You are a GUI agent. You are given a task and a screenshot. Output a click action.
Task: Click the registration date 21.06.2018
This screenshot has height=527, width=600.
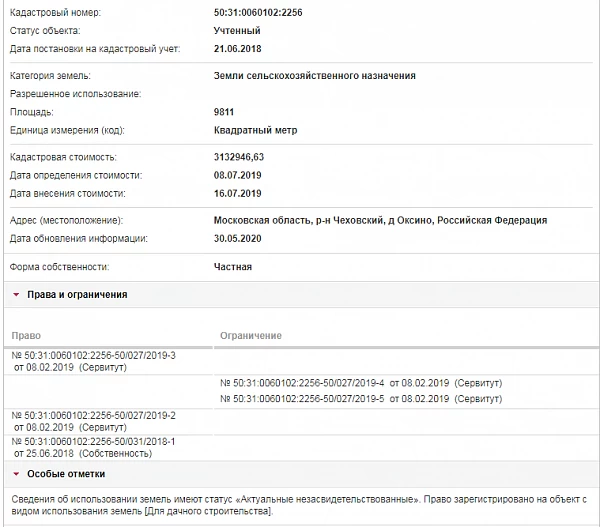(239, 49)
